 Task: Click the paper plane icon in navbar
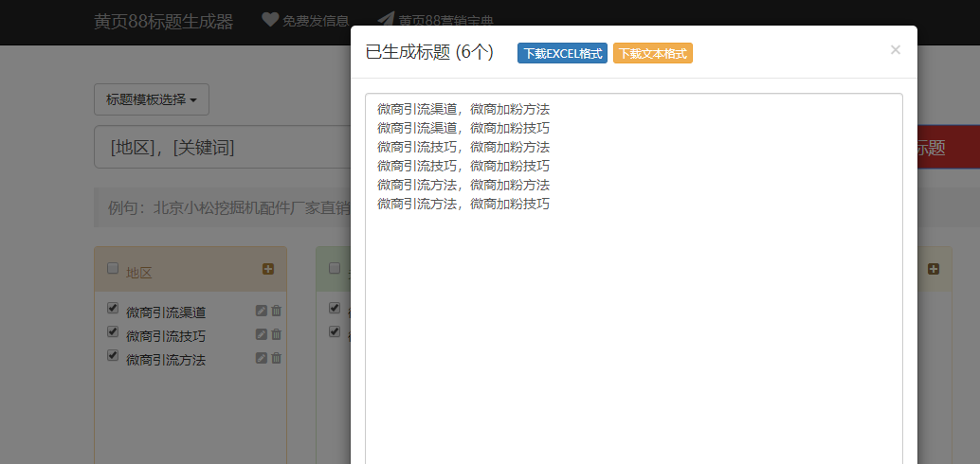pos(387,20)
